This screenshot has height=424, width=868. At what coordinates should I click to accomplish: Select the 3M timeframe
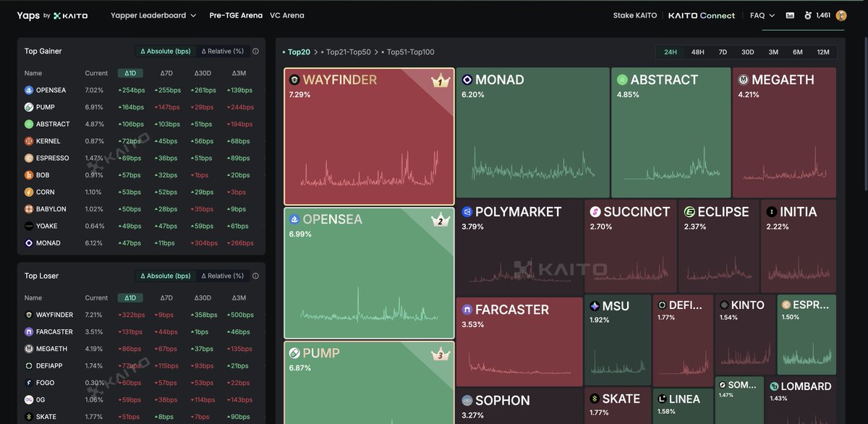click(773, 52)
